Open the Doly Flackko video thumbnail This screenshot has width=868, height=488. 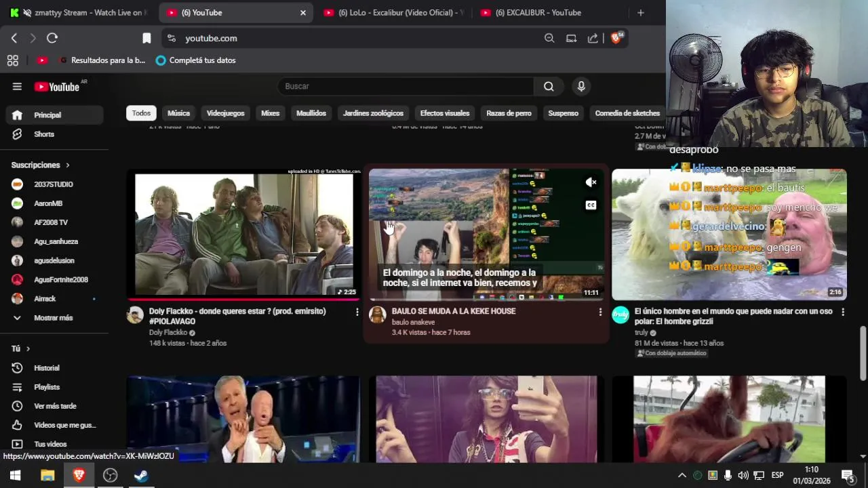pos(243,235)
